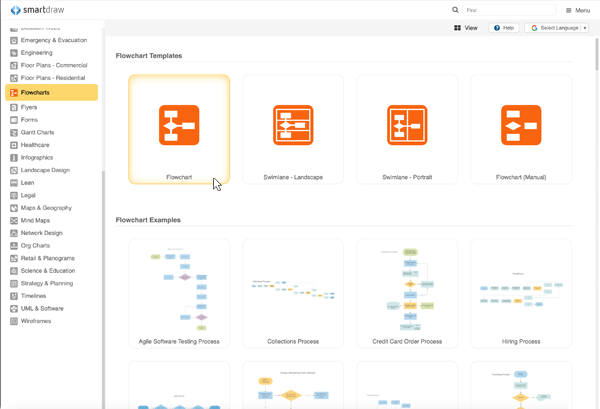
Task: Click Floor Plans - Commercial icon
Action: pyautogui.click(x=14, y=65)
